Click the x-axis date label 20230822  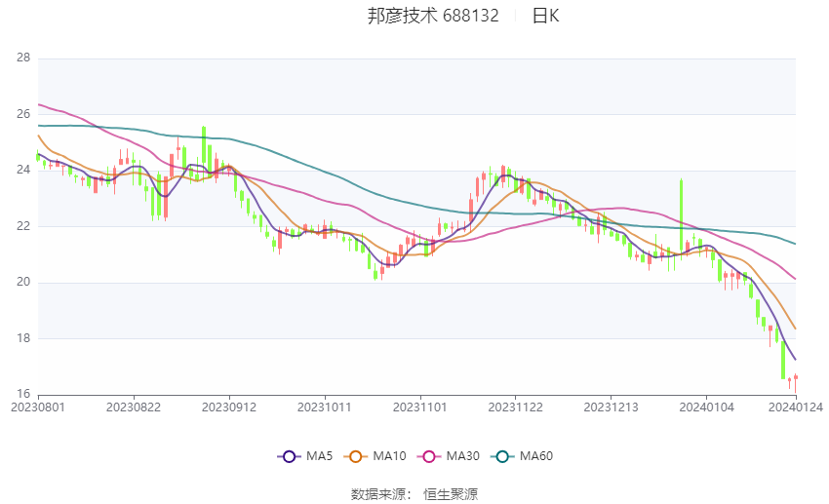click(x=134, y=407)
